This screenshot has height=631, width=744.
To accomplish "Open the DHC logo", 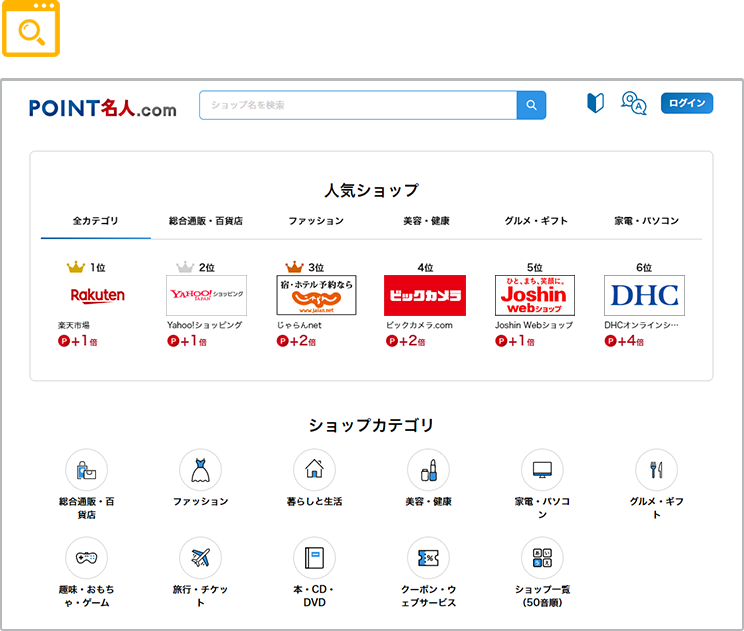I will coord(644,295).
